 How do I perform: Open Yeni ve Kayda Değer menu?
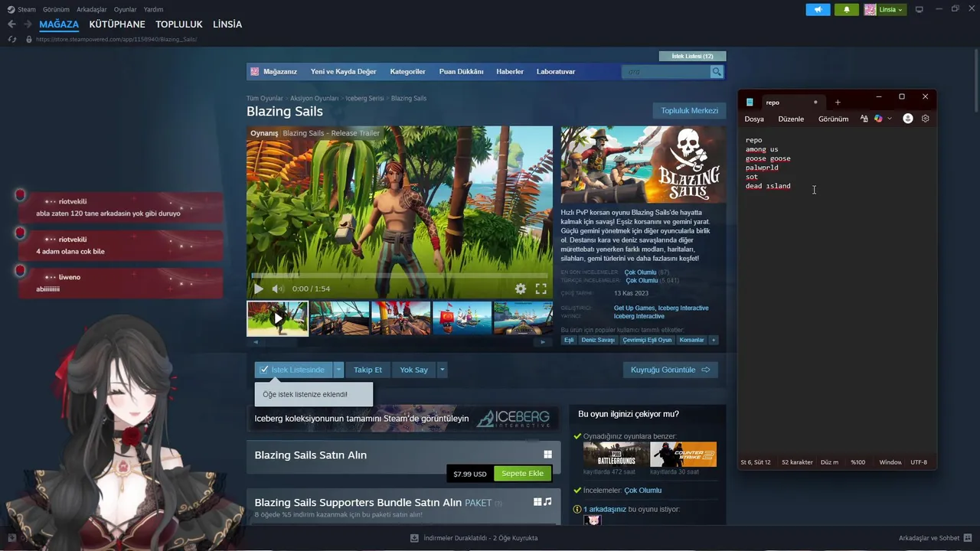tap(343, 71)
